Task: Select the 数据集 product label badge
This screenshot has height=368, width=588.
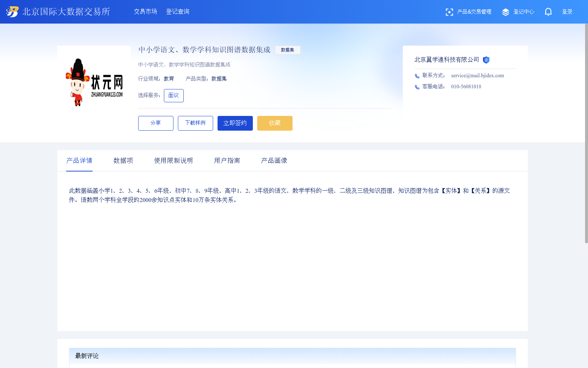Action: [288, 50]
